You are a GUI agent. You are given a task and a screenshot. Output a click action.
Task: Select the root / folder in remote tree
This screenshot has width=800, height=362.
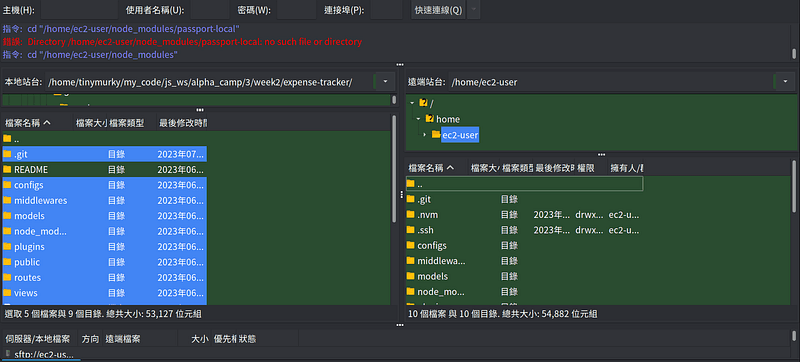point(432,103)
